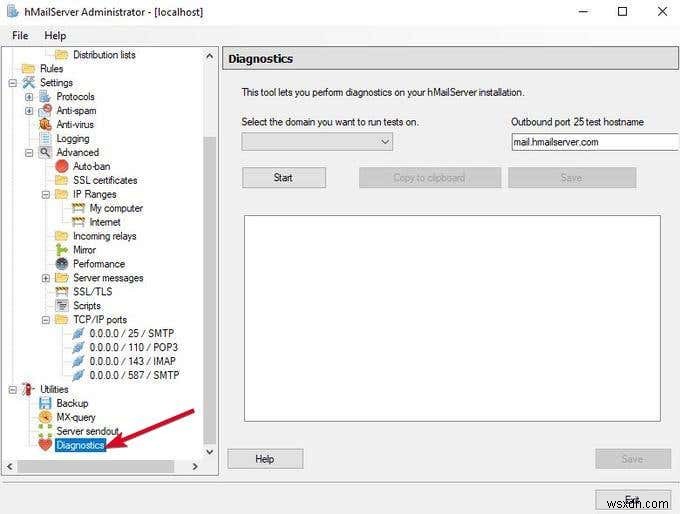Image resolution: width=680 pixels, height=514 pixels.
Task: Click the tree horizontal scroll right arrow
Action: click(x=195, y=466)
